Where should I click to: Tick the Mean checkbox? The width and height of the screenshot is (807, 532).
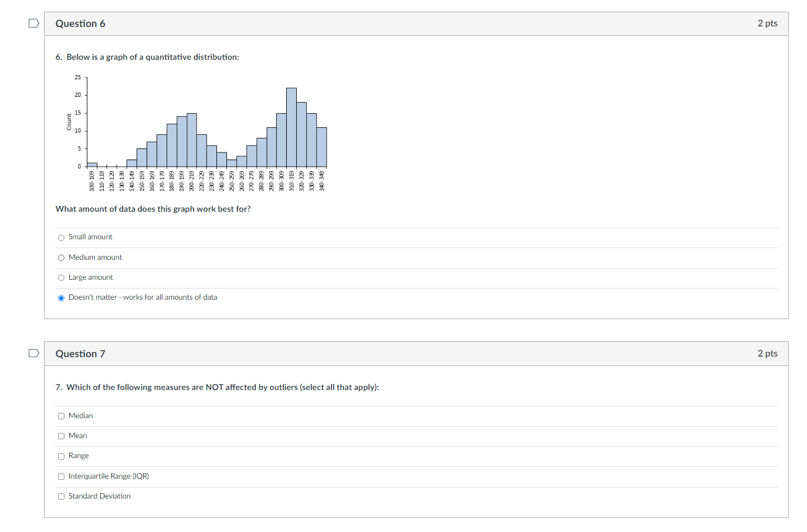pyautogui.click(x=61, y=436)
